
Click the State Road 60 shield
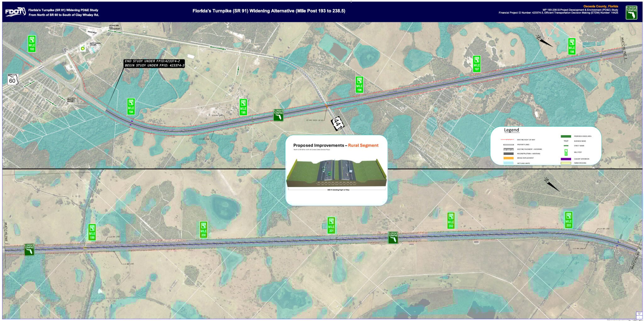coord(13,80)
